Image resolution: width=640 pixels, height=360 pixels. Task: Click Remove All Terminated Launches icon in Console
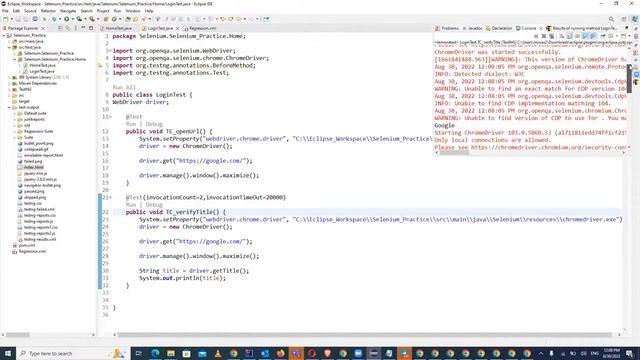click(x=551, y=36)
